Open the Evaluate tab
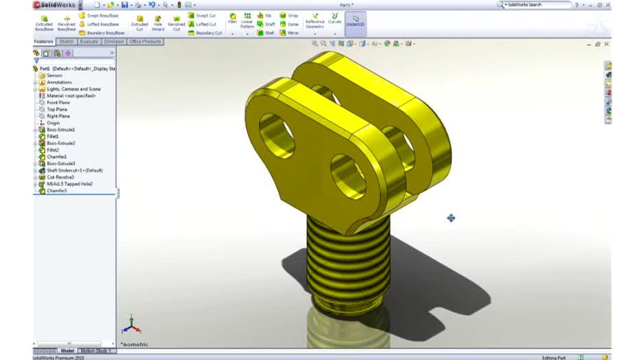644x360 pixels. pyautogui.click(x=89, y=42)
